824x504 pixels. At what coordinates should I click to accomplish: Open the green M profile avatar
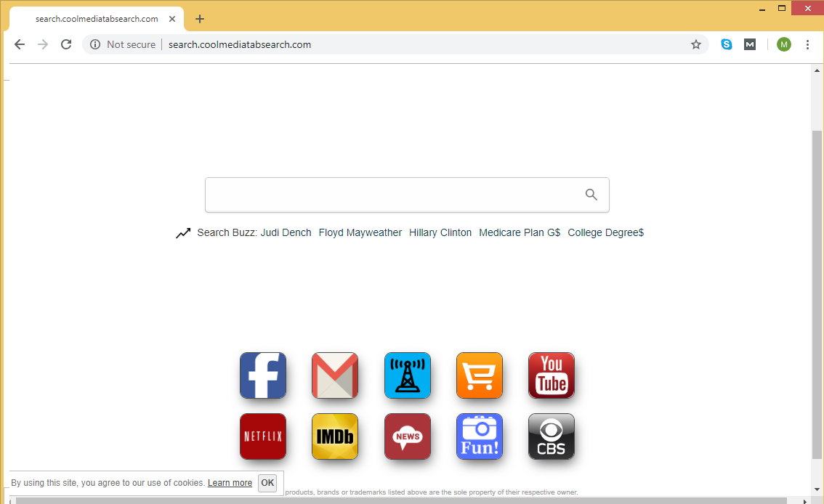coord(783,44)
